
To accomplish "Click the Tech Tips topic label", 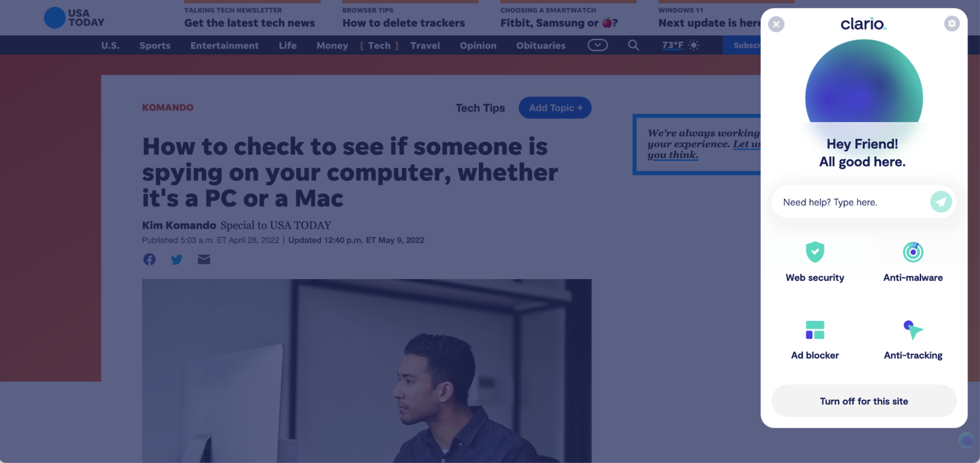I will point(480,108).
